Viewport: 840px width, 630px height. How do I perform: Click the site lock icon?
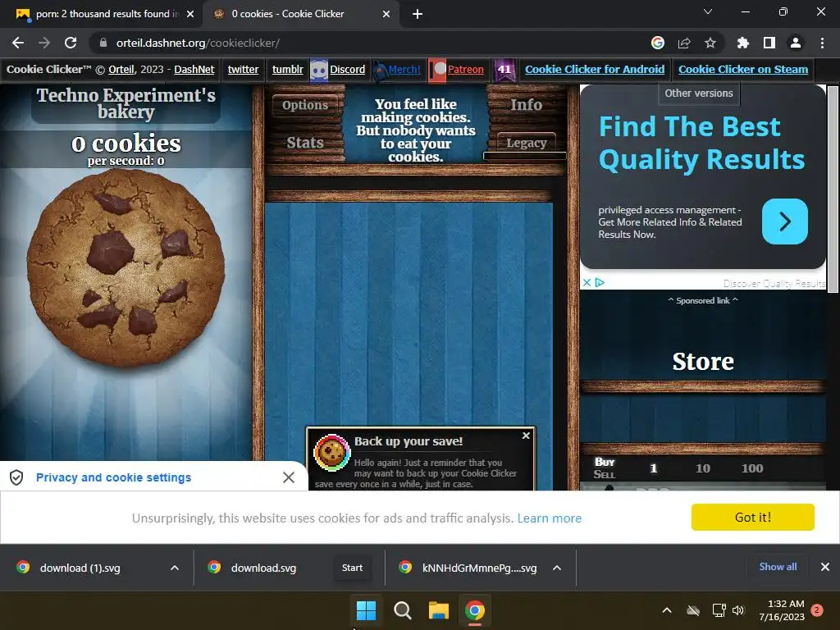103,43
